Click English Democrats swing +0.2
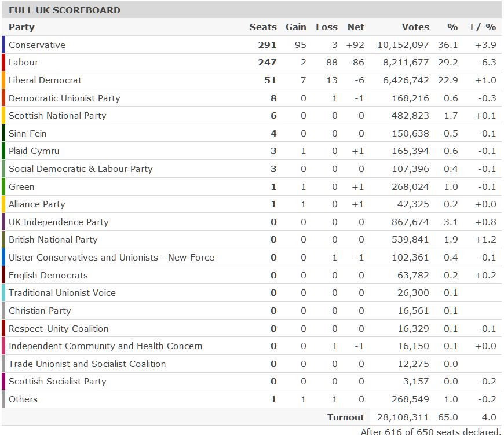The width and height of the screenshot is (504, 440). coord(485,276)
